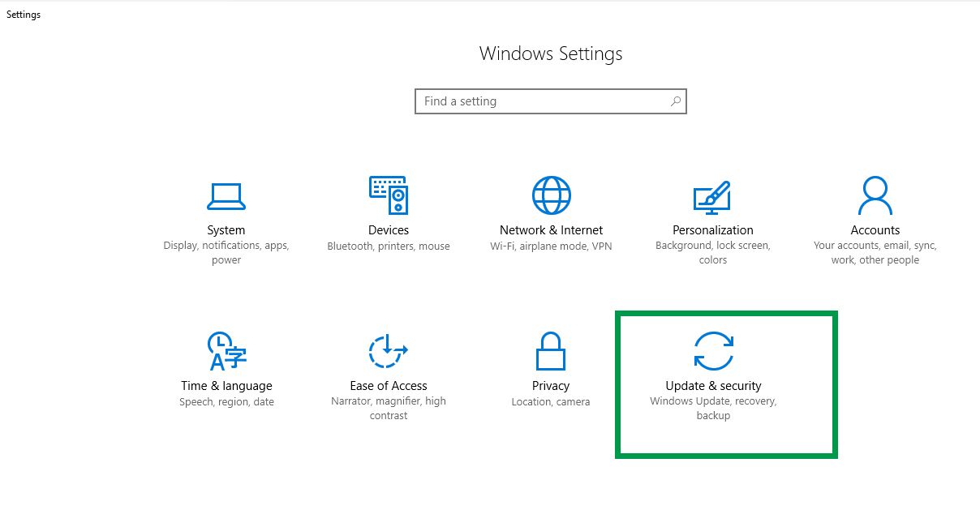Open the Accounts text label
980x527 pixels.
click(875, 230)
